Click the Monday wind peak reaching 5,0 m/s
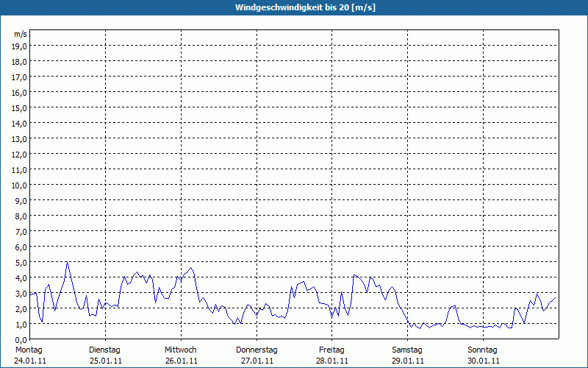Image resolution: width=588 pixels, height=368 pixels. (x=67, y=263)
